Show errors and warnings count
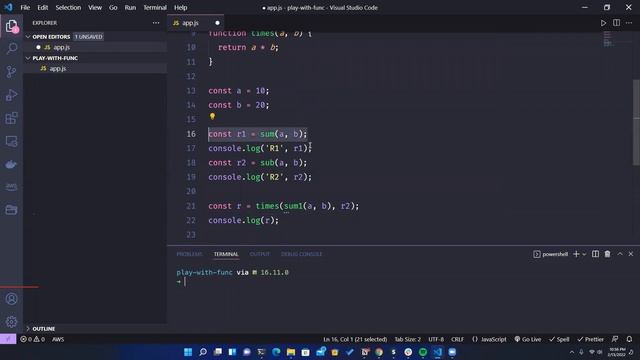This screenshot has width=640, height=360. tap(33, 339)
